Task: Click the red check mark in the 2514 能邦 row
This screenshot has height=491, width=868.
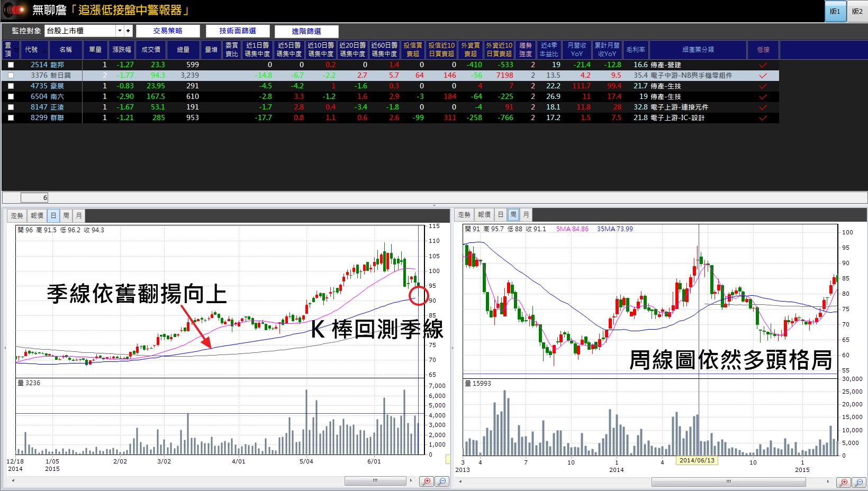Action: 763,65
